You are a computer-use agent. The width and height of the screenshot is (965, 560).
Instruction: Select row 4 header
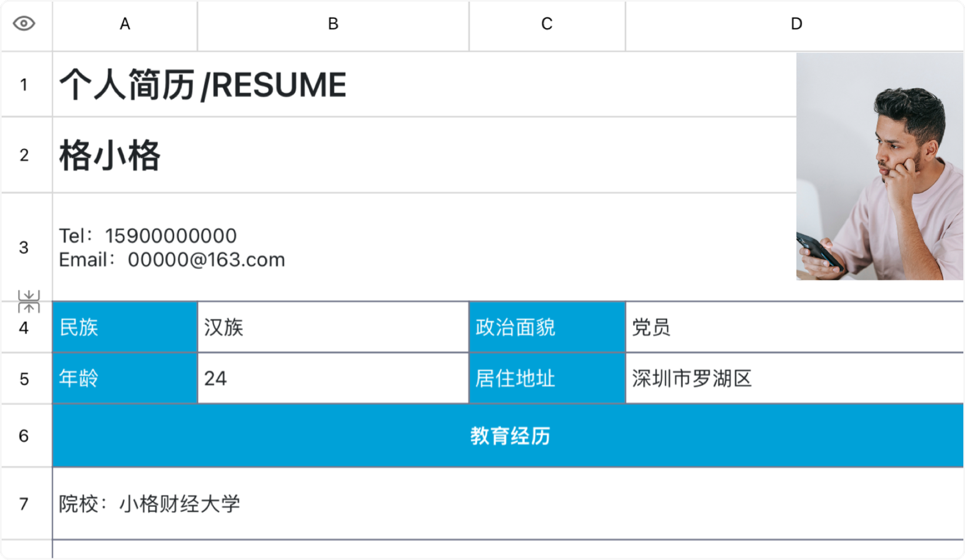[26, 328]
